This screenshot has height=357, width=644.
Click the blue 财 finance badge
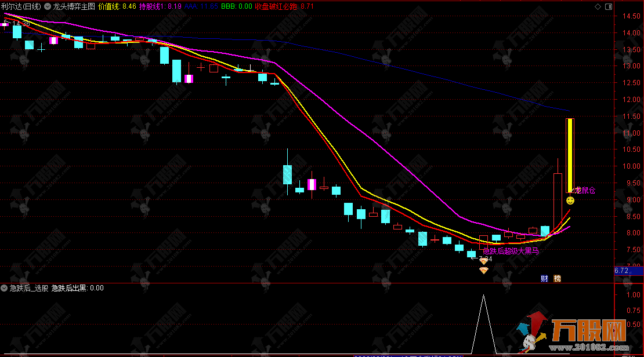click(544, 278)
